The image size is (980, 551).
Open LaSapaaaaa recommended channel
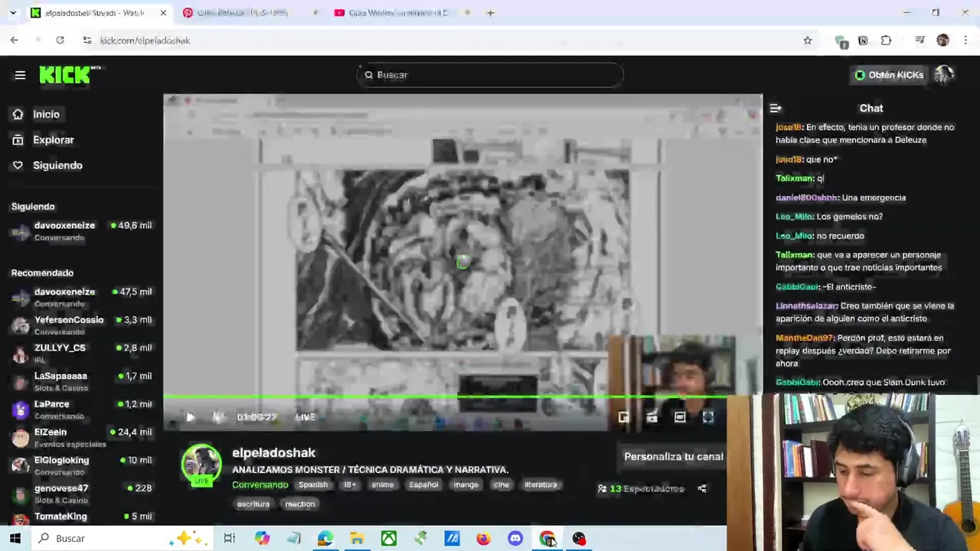[81, 381]
